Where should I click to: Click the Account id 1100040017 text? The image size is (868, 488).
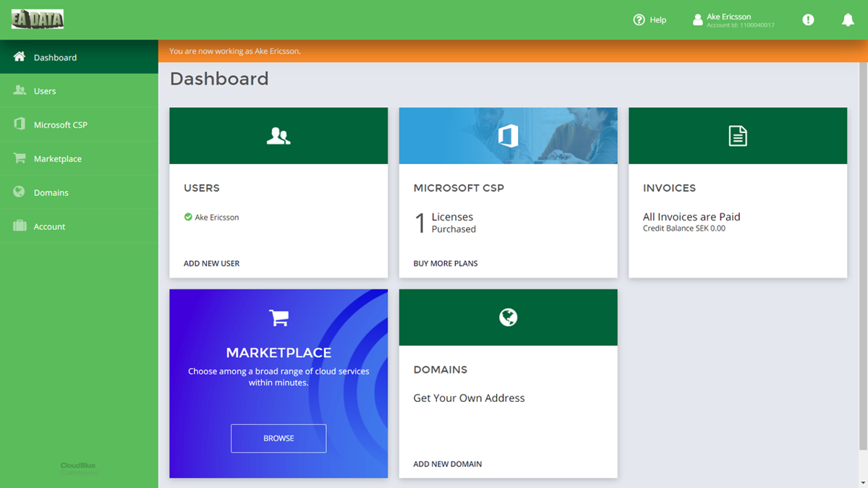coord(741,25)
